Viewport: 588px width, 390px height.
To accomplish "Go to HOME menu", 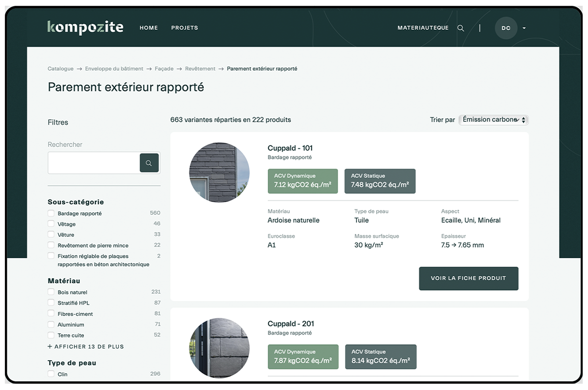I will (148, 27).
